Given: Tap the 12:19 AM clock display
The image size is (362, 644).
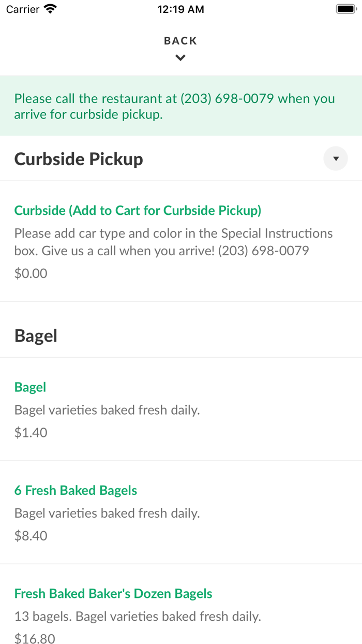Looking at the screenshot, I should pyautogui.click(x=180, y=8).
